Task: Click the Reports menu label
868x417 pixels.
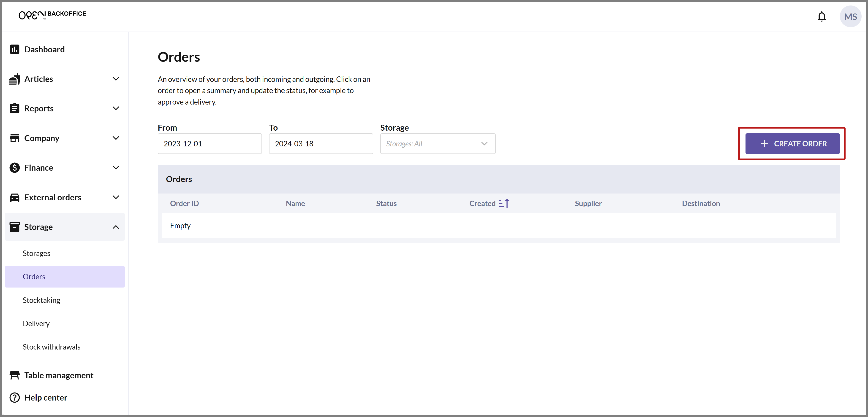Action: 39,108
